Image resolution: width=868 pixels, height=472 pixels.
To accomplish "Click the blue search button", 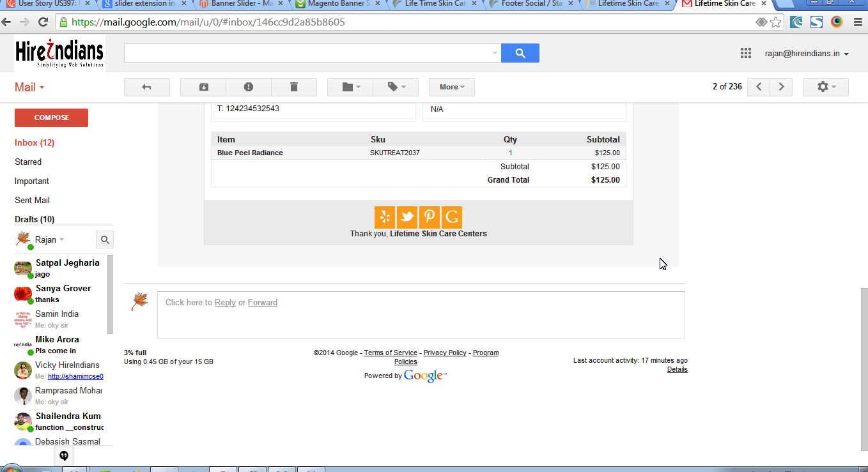I will [x=520, y=53].
